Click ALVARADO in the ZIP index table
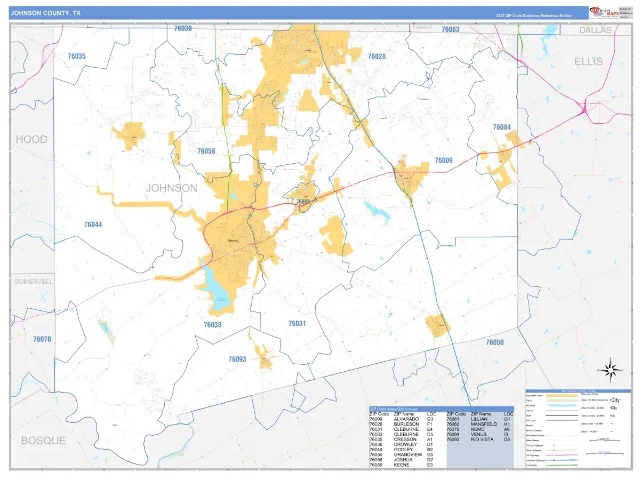The height and width of the screenshot is (480, 640). (x=406, y=419)
